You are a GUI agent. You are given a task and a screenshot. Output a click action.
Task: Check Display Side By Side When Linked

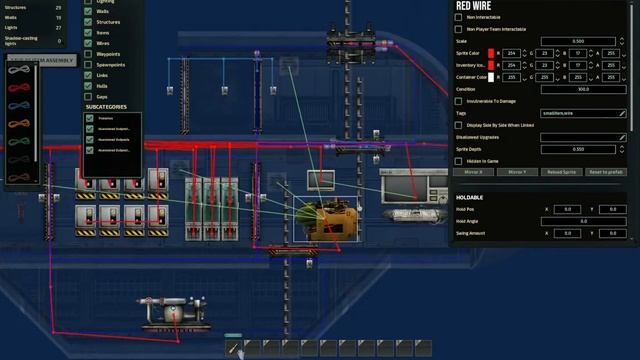click(458, 125)
